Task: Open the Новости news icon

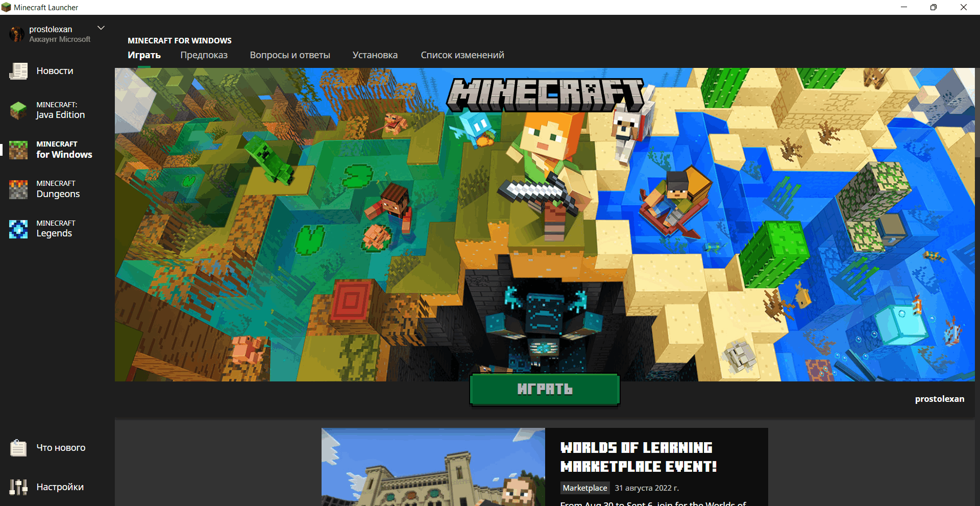Action: [x=18, y=71]
